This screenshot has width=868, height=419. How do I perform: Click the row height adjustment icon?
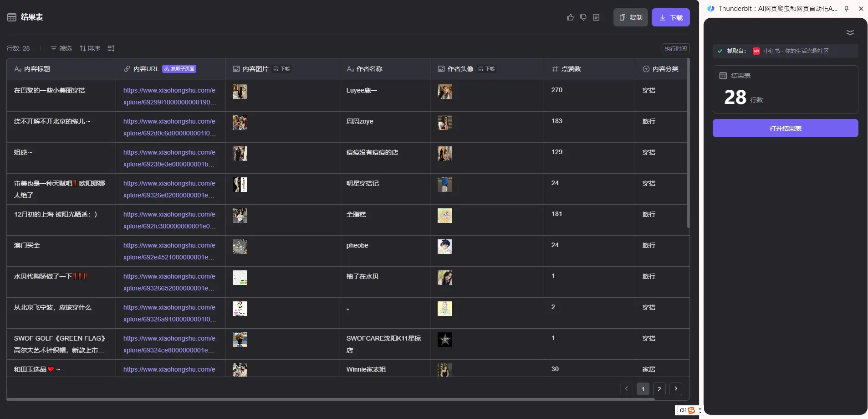click(x=111, y=48)
